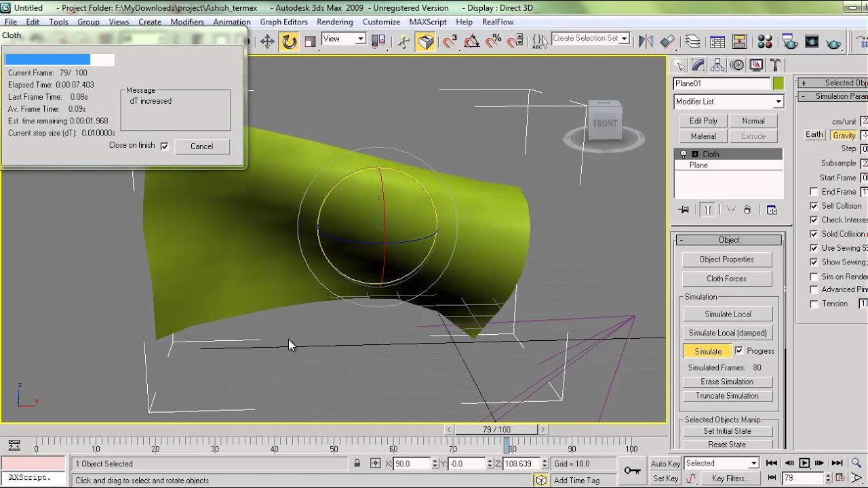Collapse the Object rollout
The height and width of the screenshot is (488, 868).
pyautogui.click(x=729, y=240)
